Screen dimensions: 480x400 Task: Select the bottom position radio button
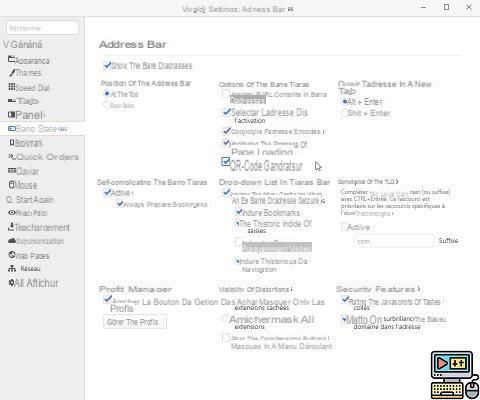(x=106, y=105)
